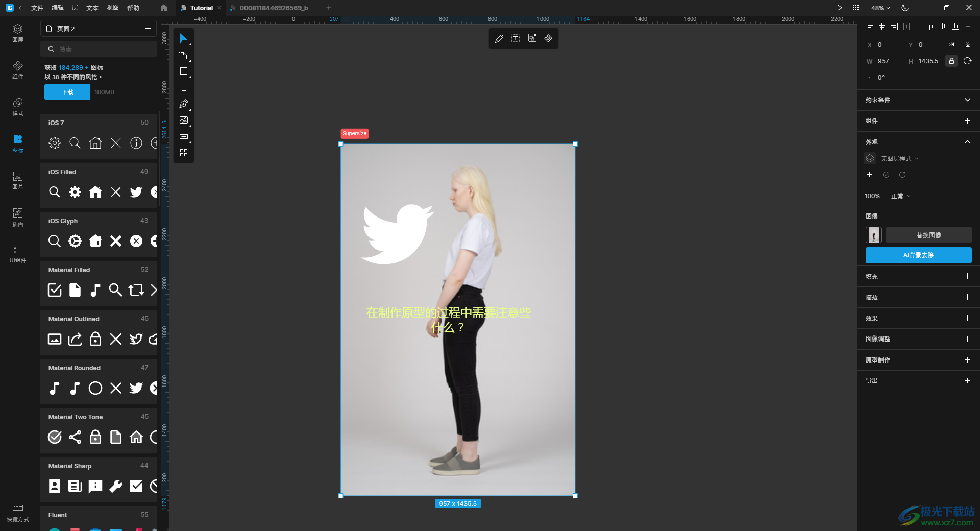The image size is (980, 531).
Task: Open the 文件 File menu
Action: 37,8
